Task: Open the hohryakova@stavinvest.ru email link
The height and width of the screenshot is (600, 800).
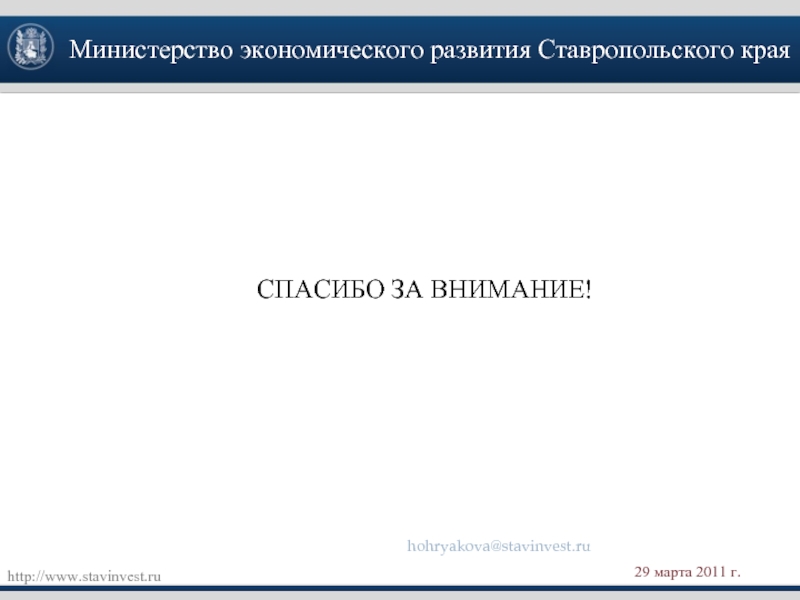Action: pos(498,546)
